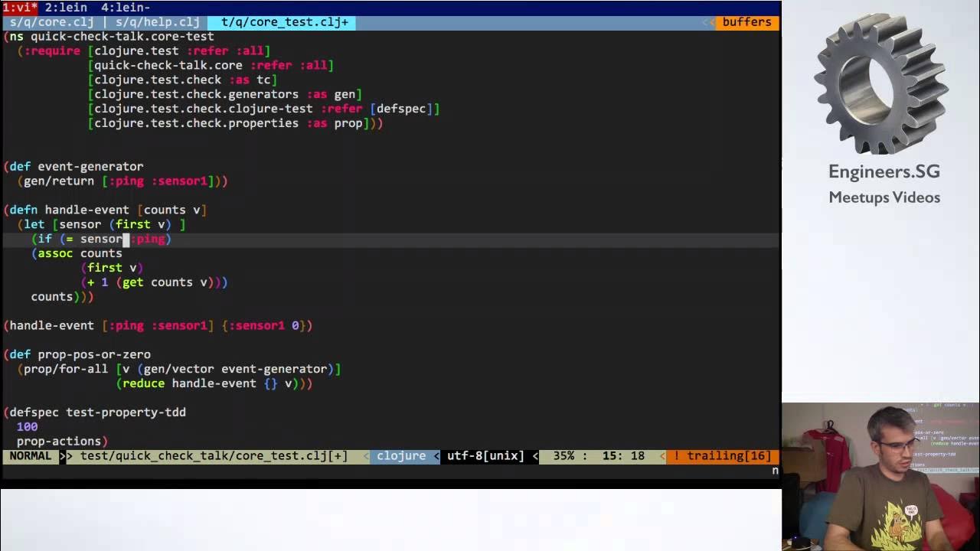Click the 'clojure' filetype segment
This screenshot has height=551, width=980.
point(401,456)
